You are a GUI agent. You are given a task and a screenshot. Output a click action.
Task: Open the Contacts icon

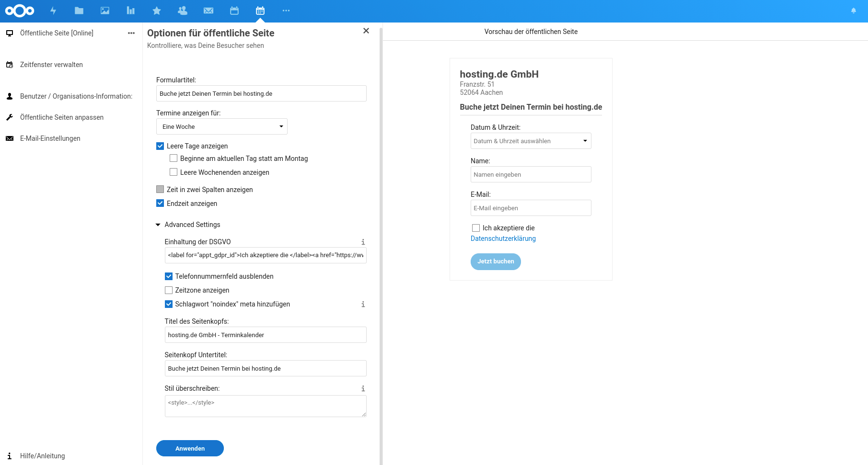pos(183,11)
